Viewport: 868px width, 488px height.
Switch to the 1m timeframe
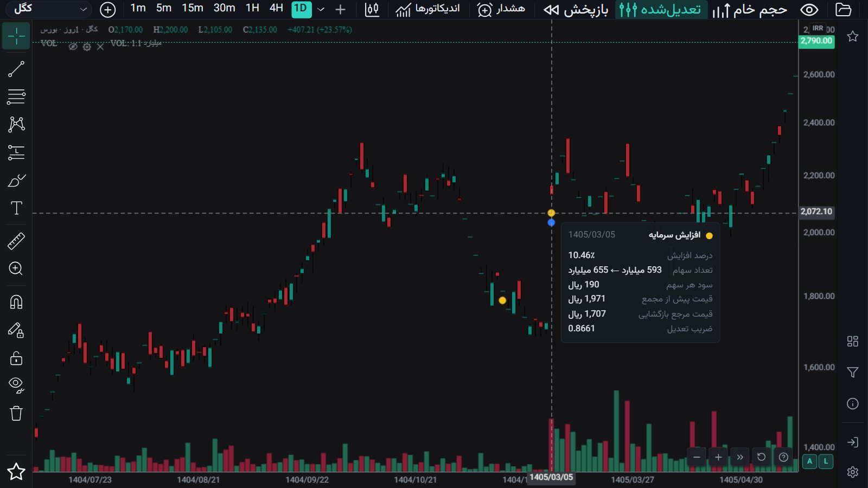[x=138, y=8]
